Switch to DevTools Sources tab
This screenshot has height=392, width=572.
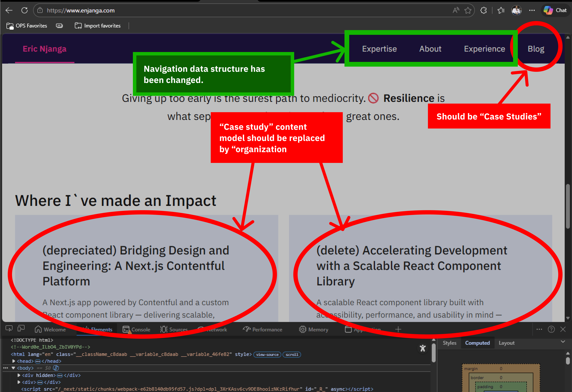[174, 329]
